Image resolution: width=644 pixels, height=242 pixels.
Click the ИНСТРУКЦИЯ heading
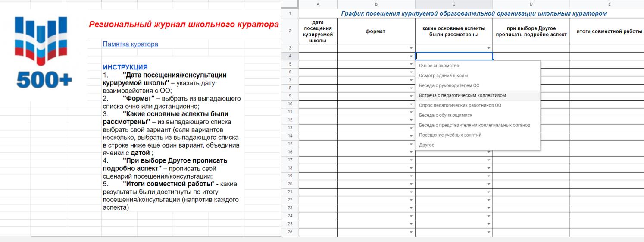(x=125, y=67)
